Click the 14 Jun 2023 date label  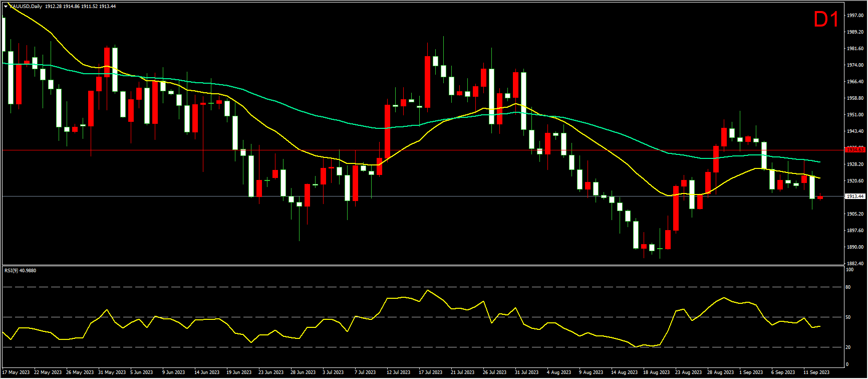pyautogui.click(x=207, y=372)
